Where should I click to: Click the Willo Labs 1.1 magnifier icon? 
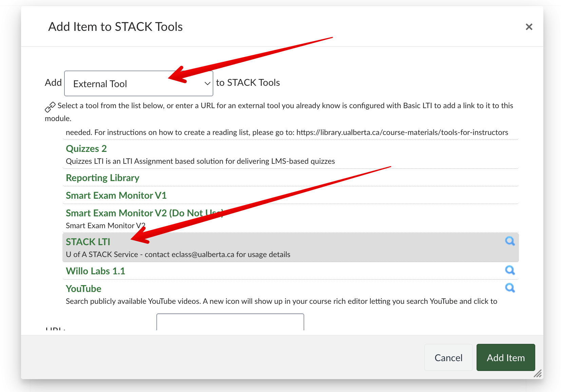pos(510,270)
